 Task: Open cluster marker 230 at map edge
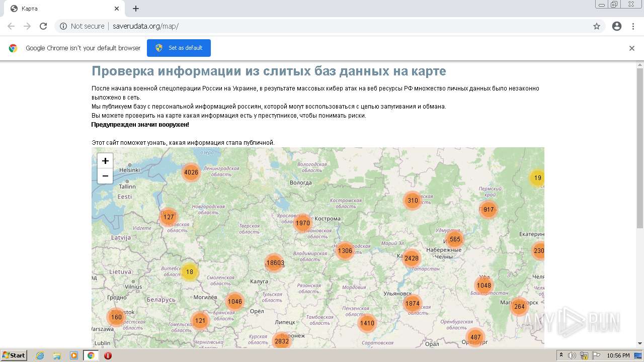point(538,251)
